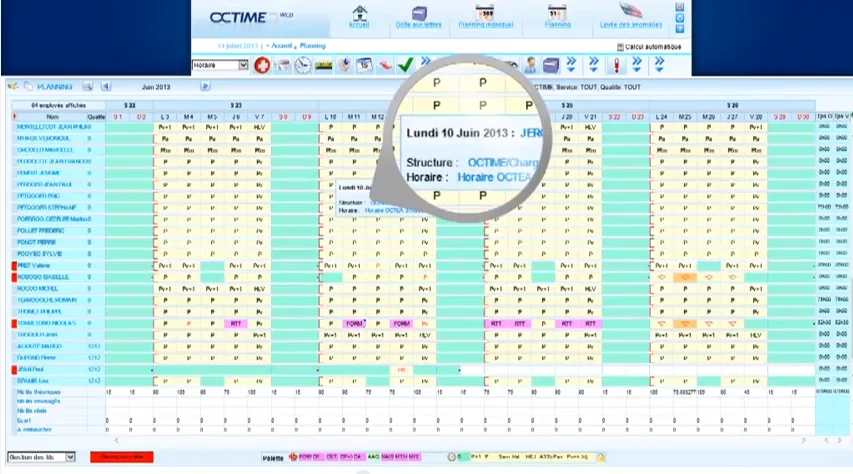Expand double-chevron right of green checkmark
This screenshot has height=474, width=853.
click(425, 61)
